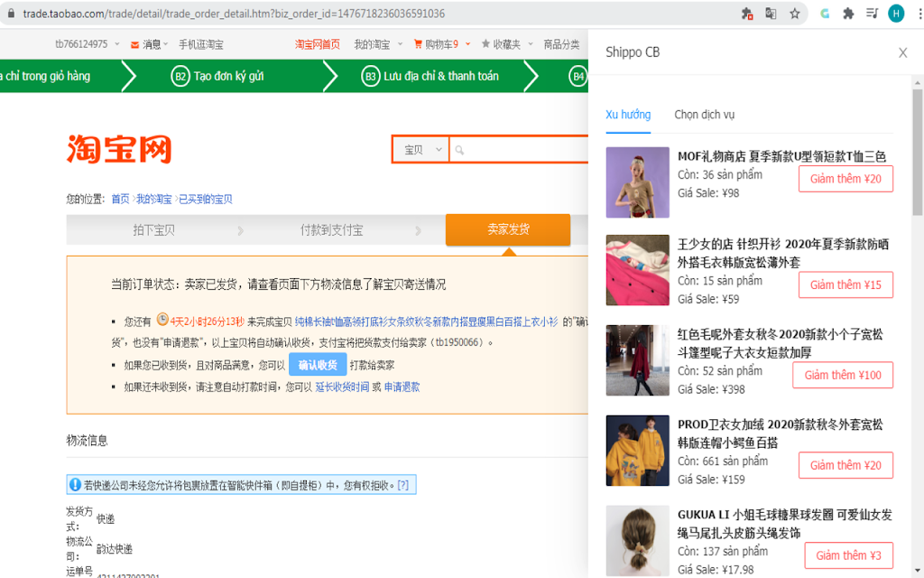Select step B3 Lưu địa chỉ & thanh toán
Screen dimensions: 924x578
pyautogui.click(x=430, y=76)
